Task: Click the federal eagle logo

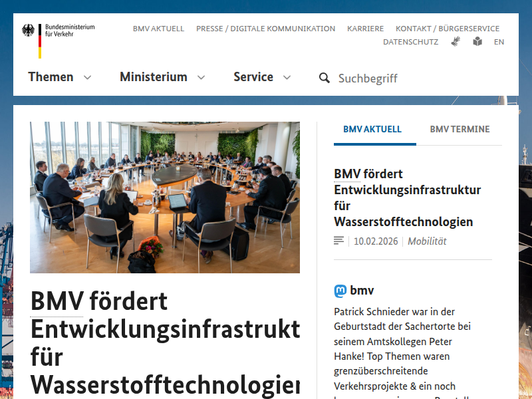Action: pyautogui.click(x=29, y=30)
